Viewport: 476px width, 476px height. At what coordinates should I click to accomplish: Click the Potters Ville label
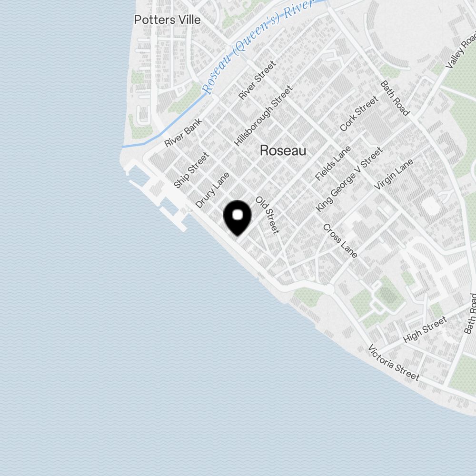167,20
